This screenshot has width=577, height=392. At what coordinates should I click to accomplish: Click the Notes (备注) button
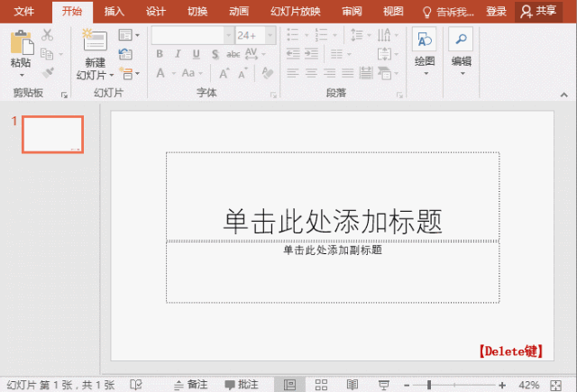[190, 385]
